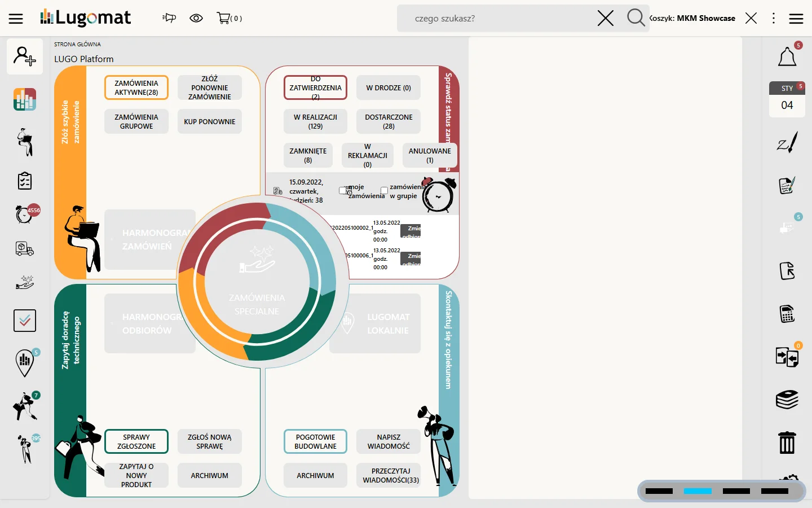Click ZŁÓŻ PONOWNIE ZAMÓWIENIE button
The width and height of the screenshot is (812, 508).
click(210, 88)
